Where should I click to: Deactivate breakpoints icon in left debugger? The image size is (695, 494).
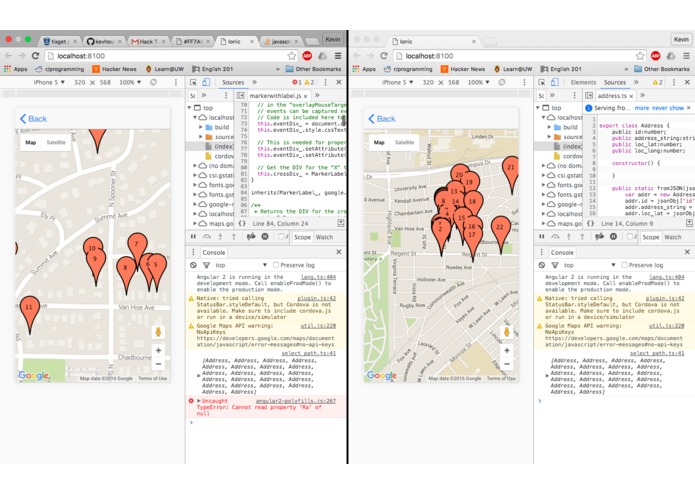251,237
